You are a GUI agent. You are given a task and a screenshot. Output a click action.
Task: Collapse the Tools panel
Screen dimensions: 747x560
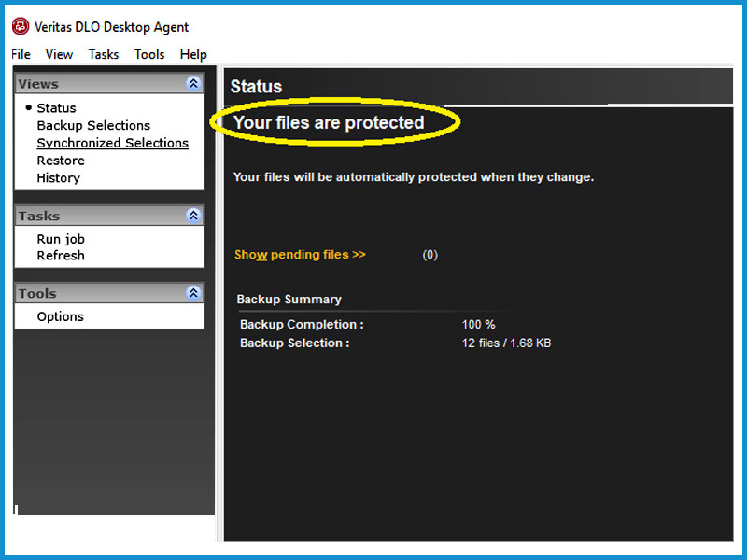193,293
